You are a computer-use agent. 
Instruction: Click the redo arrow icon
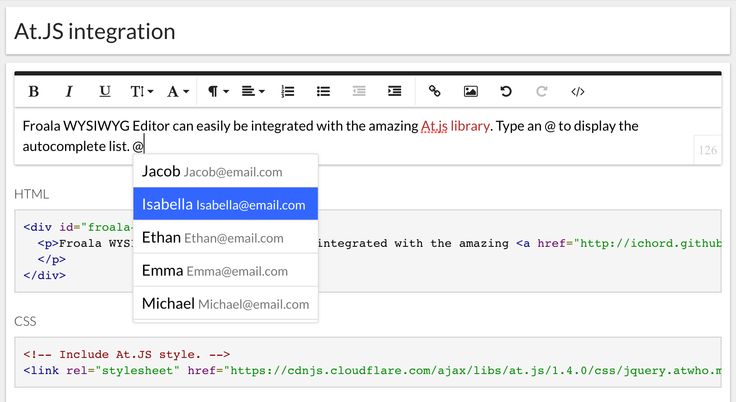coord(542,91)
